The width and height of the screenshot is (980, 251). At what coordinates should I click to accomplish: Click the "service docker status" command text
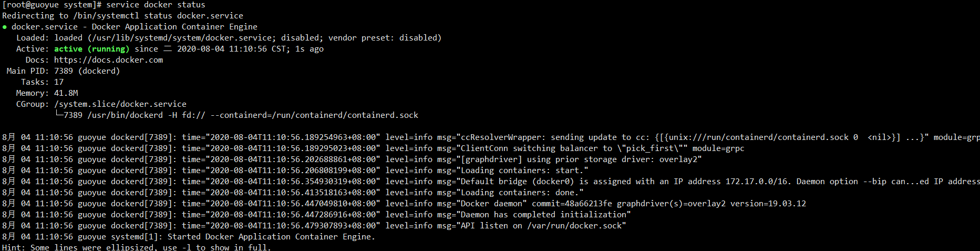point(156,5)
